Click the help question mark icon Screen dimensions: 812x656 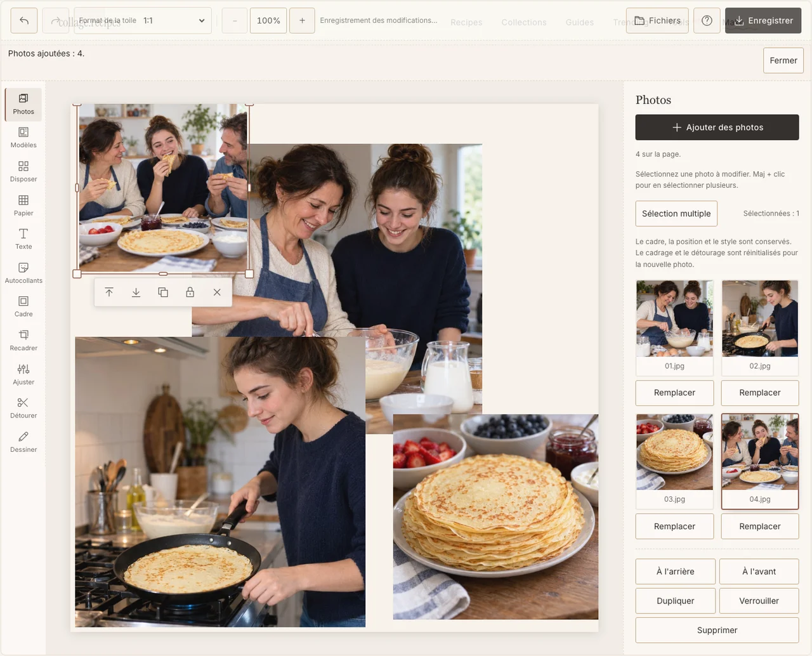click(x=707, y=20)
